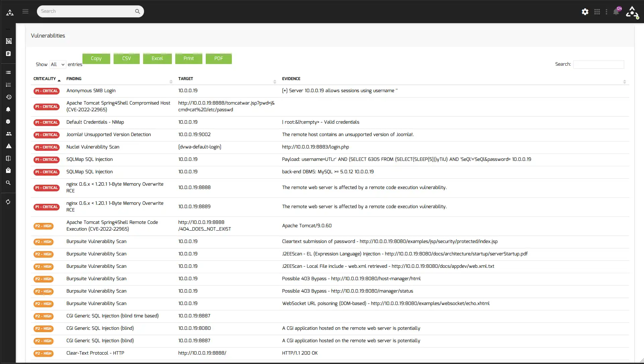Toggle the P1-CRITICAL severity filter label

tap(46, 90)
